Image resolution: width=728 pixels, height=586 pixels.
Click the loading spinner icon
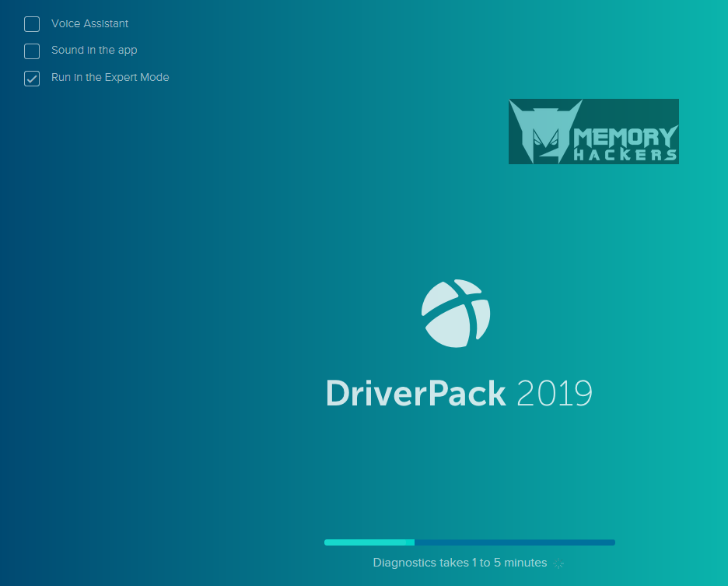(558, 563)
